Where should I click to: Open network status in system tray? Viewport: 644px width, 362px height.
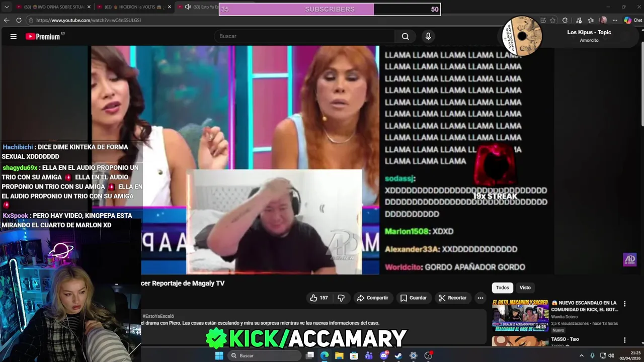(603, 355)
